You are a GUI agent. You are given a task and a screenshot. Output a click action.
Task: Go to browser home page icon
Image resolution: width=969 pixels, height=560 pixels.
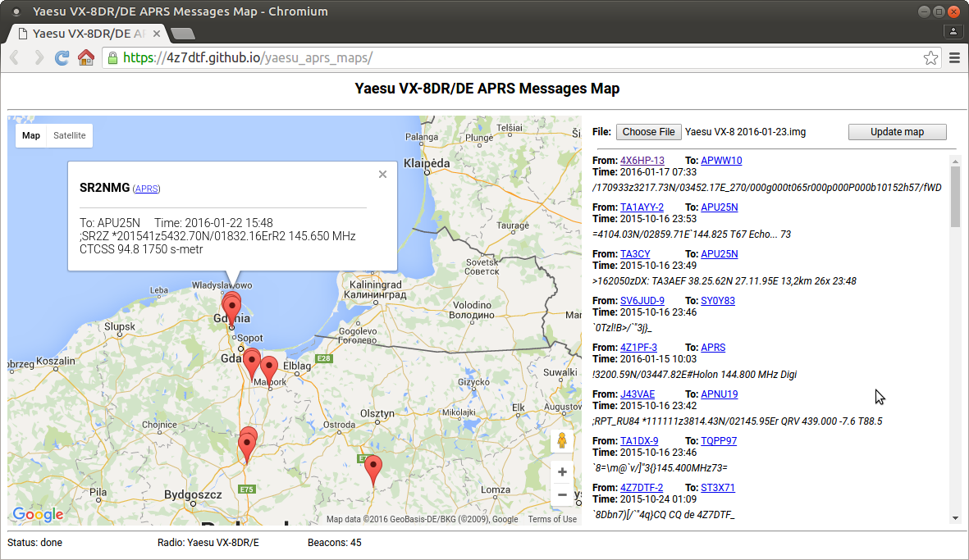tap(86, 58)
